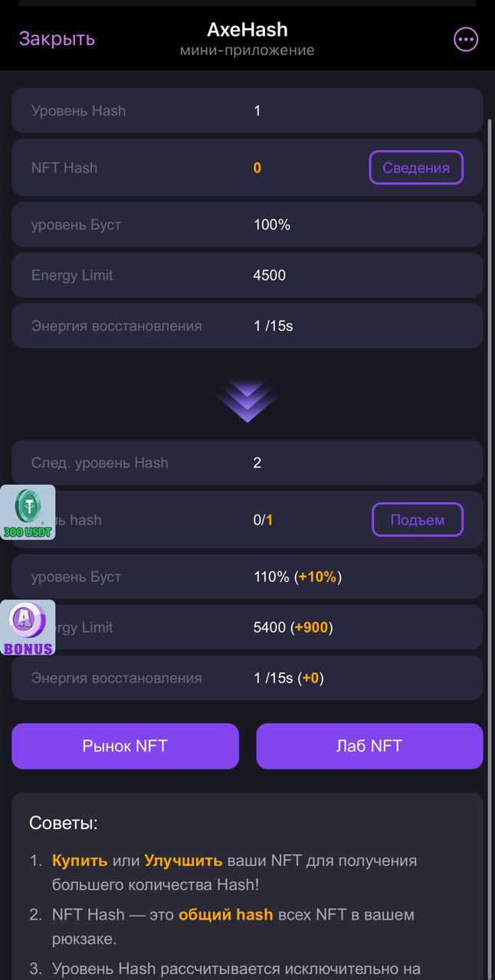Open the Лаб NFT lab

369,746
